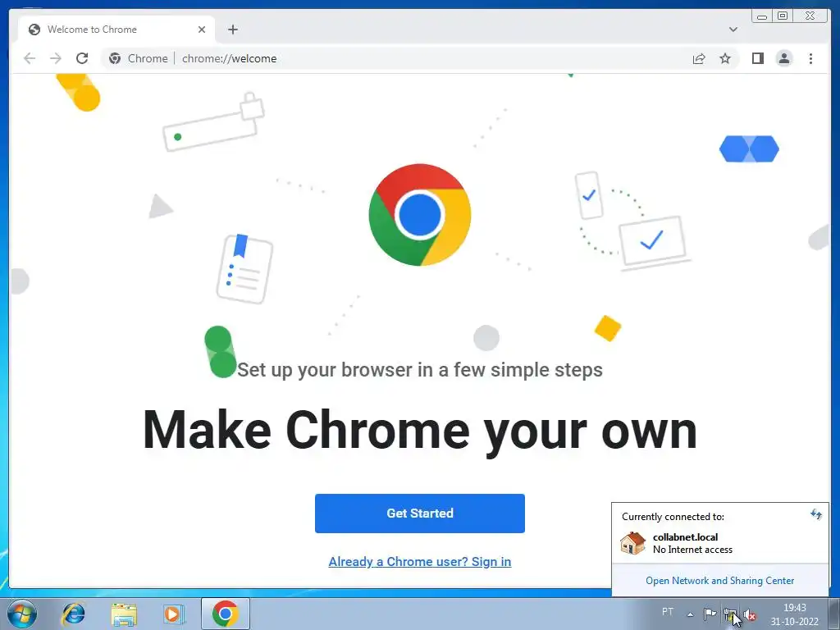Click the Chrome site info icon in address bar

(x=115, y=58)
